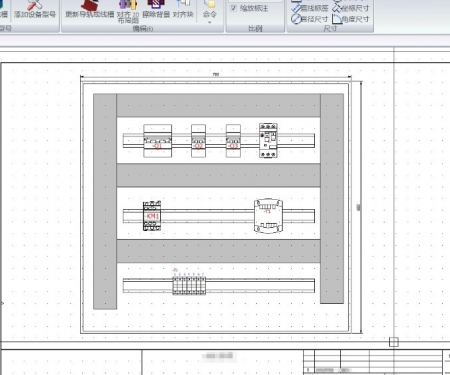Select the 更新导轨或线槽 tool
Screen dimensions: 450x375
click(x=89, y=9)
